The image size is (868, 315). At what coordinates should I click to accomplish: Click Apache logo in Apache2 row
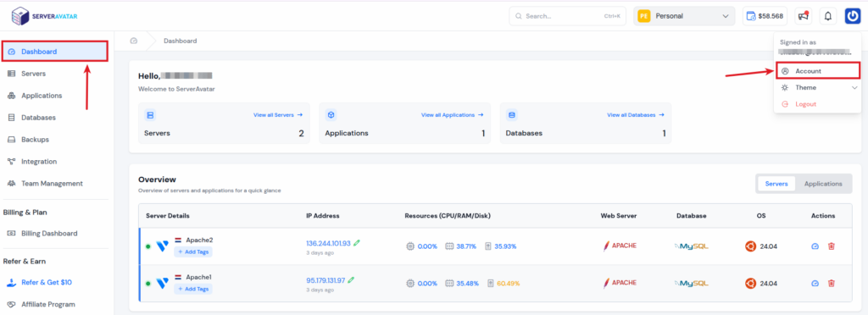(620, 246)
